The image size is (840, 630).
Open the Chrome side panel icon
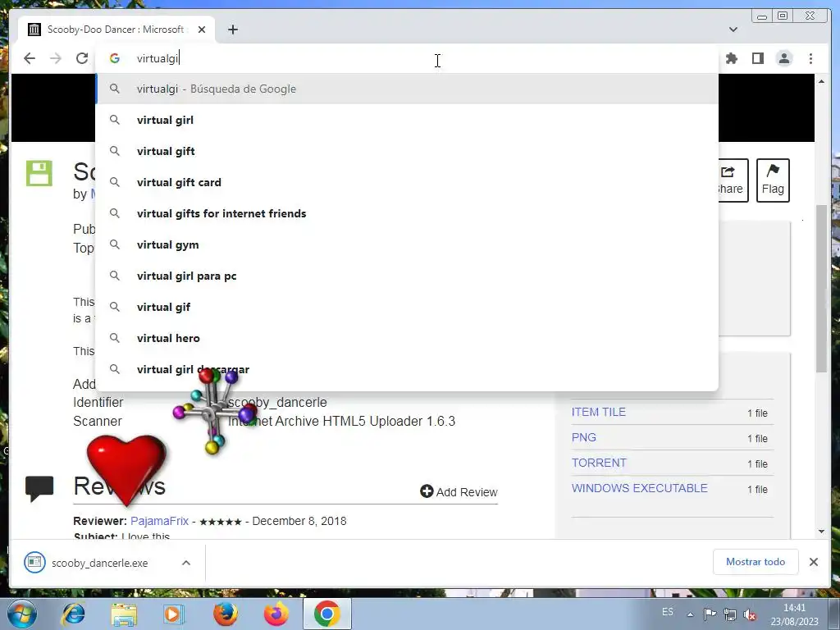(757, 58)
